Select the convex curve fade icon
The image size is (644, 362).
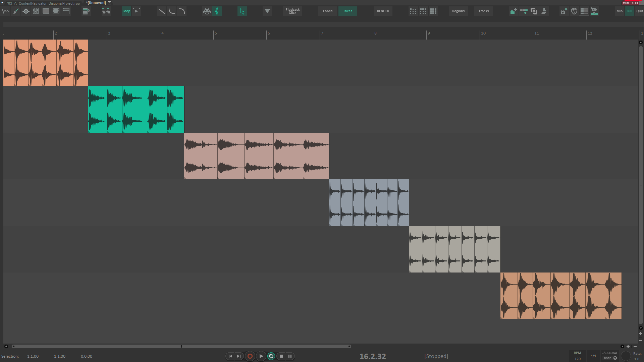click(x=181, y=11)
